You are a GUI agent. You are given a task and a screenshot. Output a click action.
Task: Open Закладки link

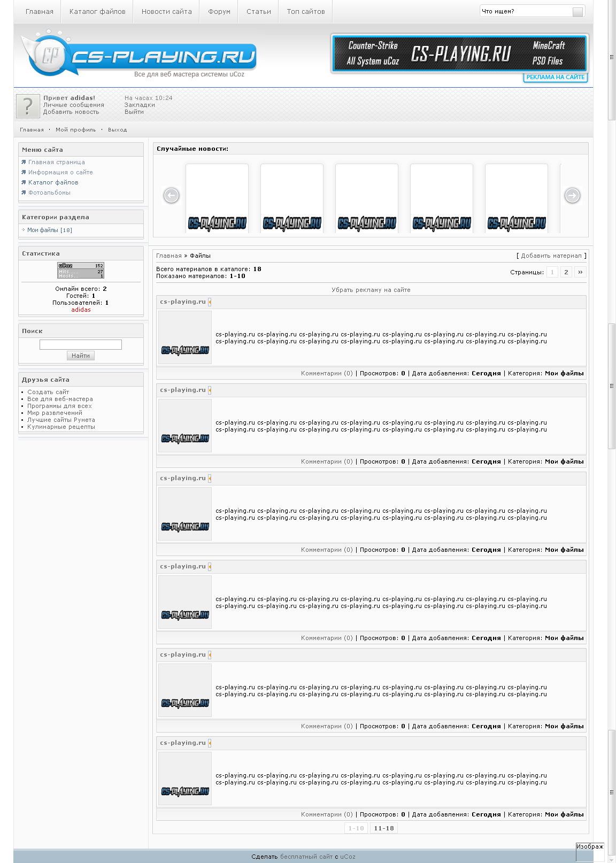(140, 105)
